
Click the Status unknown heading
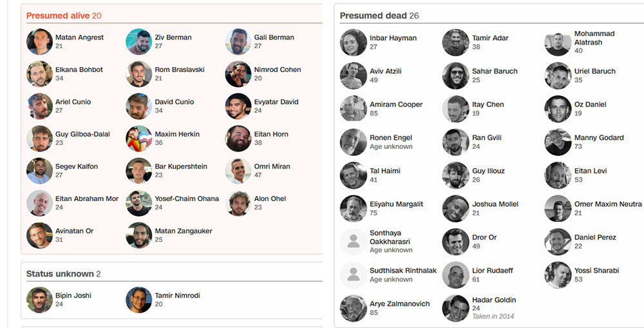coord(60,274)
